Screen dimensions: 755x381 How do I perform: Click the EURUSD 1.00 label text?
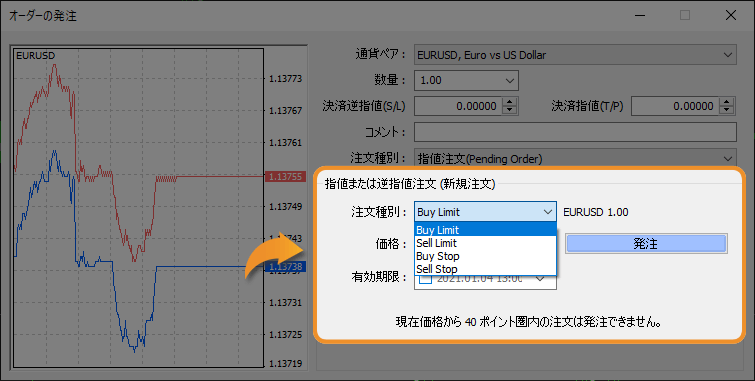[596, 212]
